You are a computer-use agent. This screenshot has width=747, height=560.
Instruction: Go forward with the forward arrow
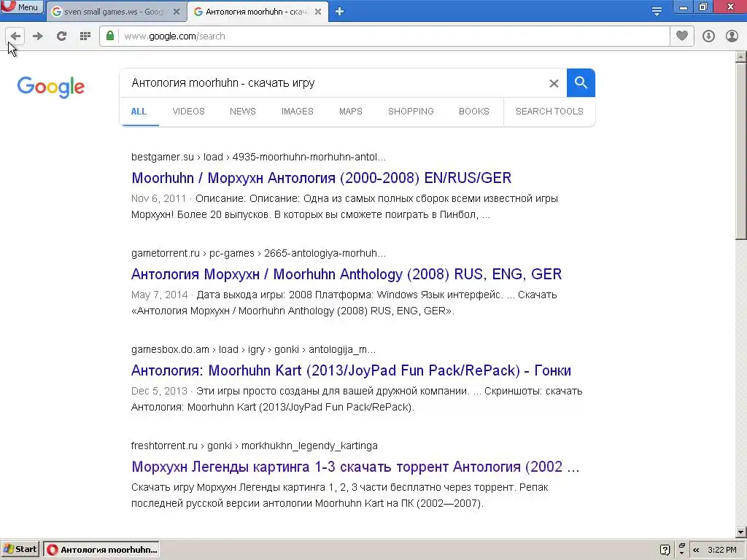(38, 36)
